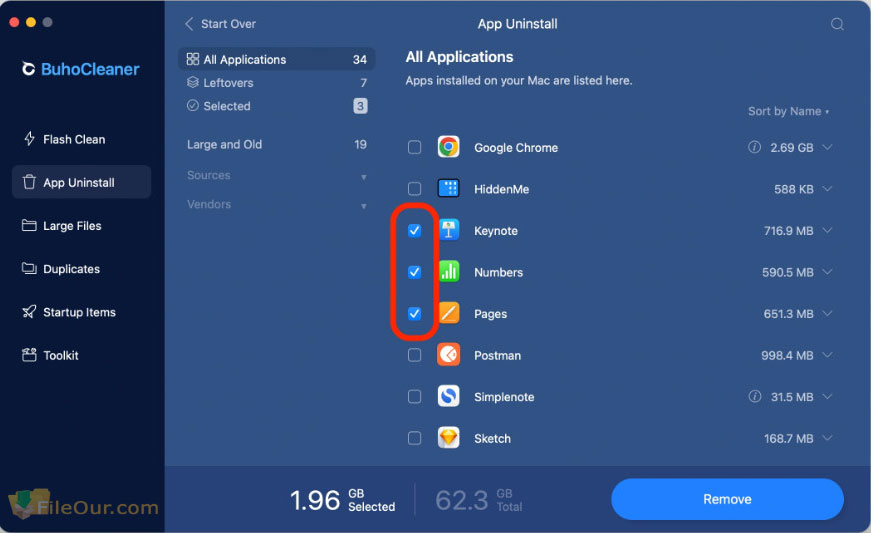Image resolution: width=871 pixels, height=533 pixels.
Task: Uncheck the Keynote checkbox
Action: (x=414, y=230)
